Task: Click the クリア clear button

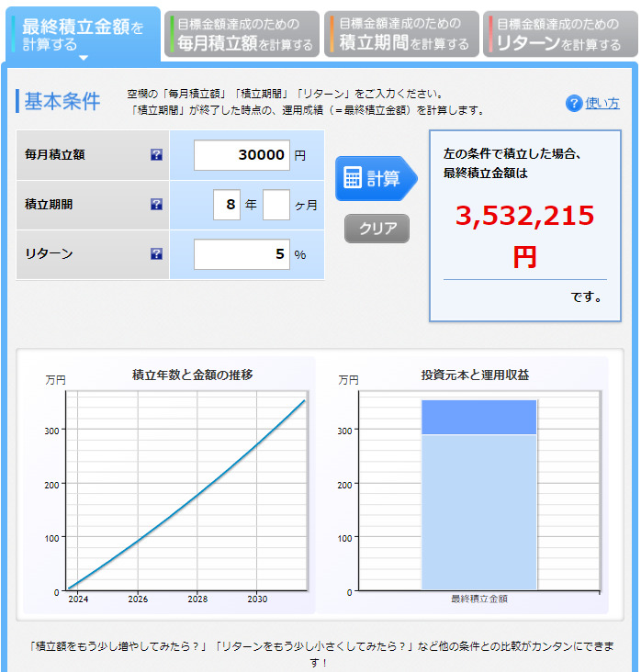Action: pos(377,229)
